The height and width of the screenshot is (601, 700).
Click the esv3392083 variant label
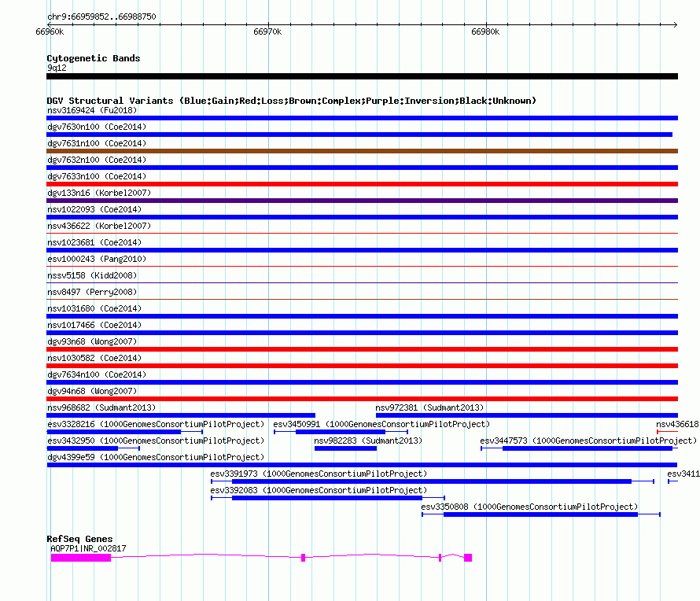click(319, 490)
